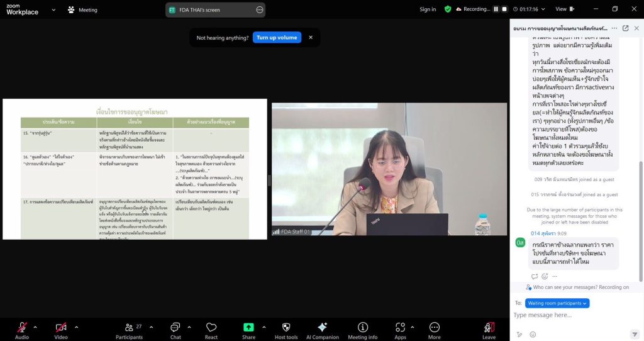Open the React emoji reactions
The height and width of the screenshot is (341, 644).
click(x=211, y=329)
